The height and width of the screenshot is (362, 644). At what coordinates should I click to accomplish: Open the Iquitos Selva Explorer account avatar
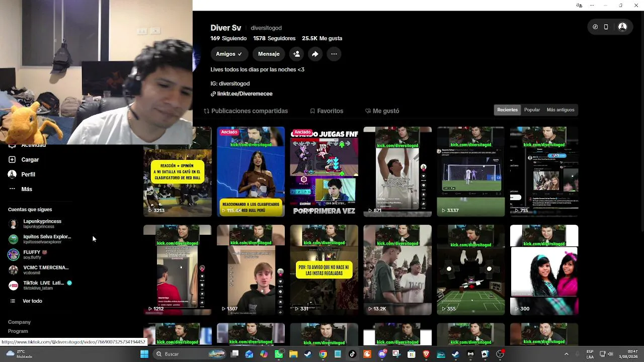click(x=13, y=239)
